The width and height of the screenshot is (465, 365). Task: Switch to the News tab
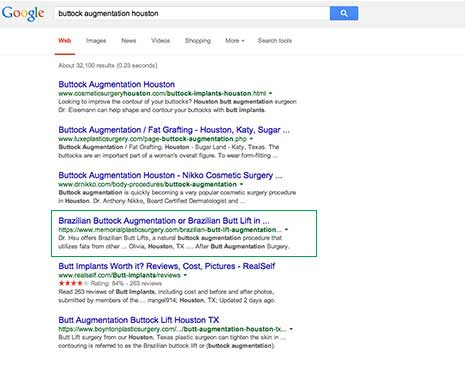(x=128, y=41)
